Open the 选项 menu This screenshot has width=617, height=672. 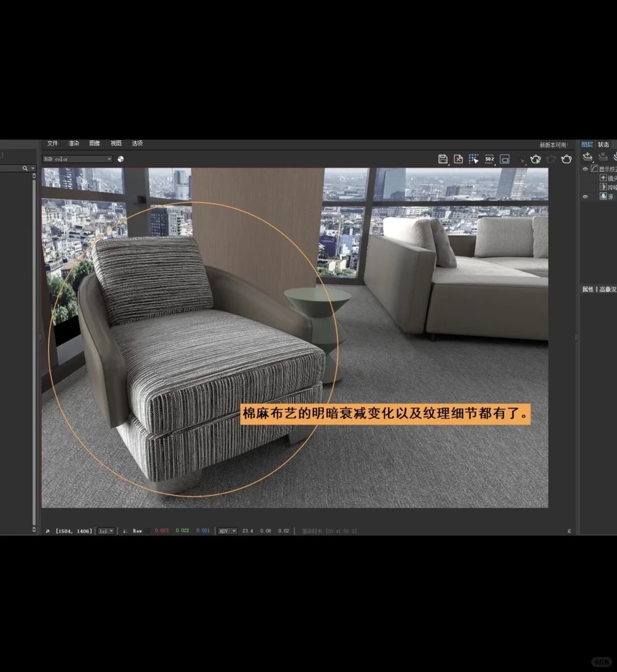(137, 143)
